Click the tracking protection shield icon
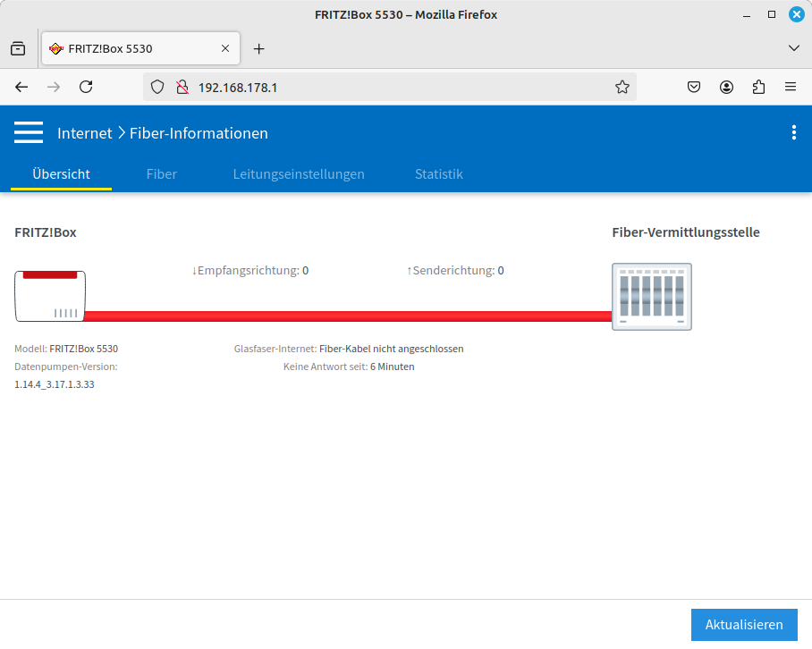812x649 pixels. (157, 87)
